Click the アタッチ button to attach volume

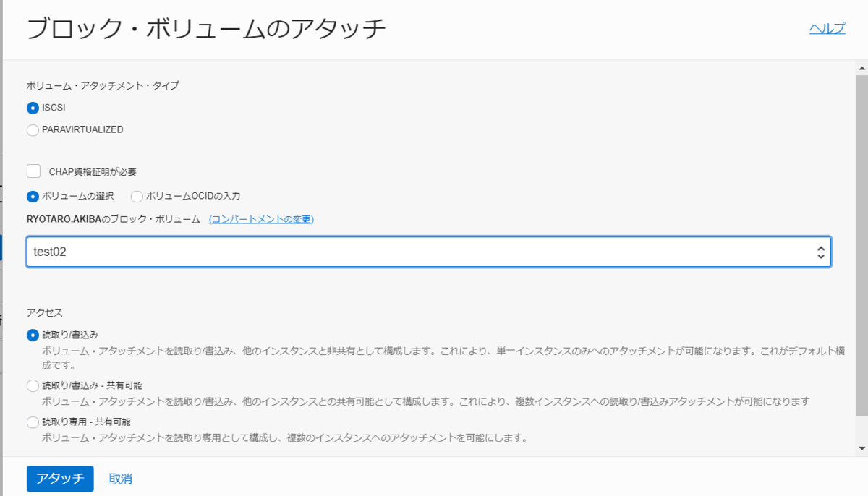59,478
